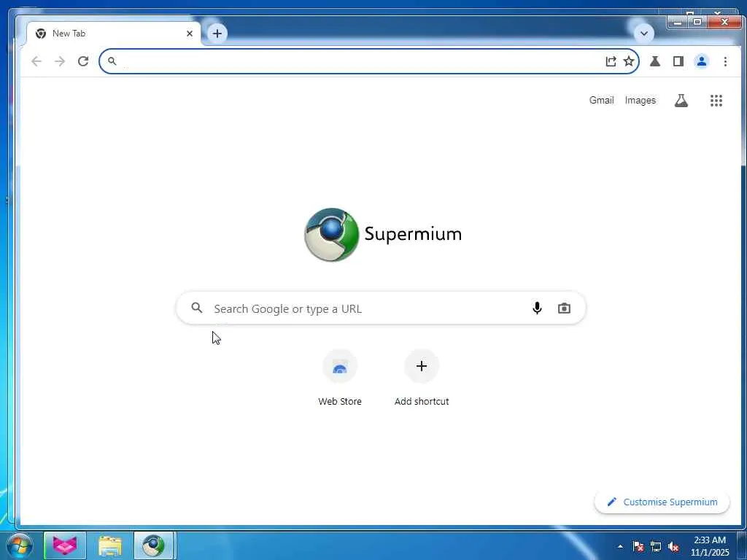Open the Gmail link
The image size is (747, 560).
(x=601, y=100)
